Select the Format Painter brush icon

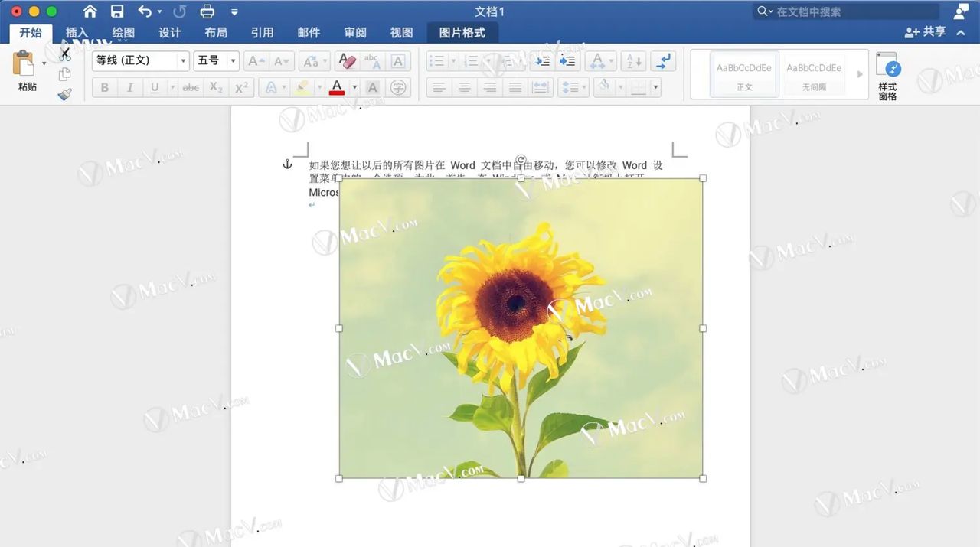[x=65, y=93]
